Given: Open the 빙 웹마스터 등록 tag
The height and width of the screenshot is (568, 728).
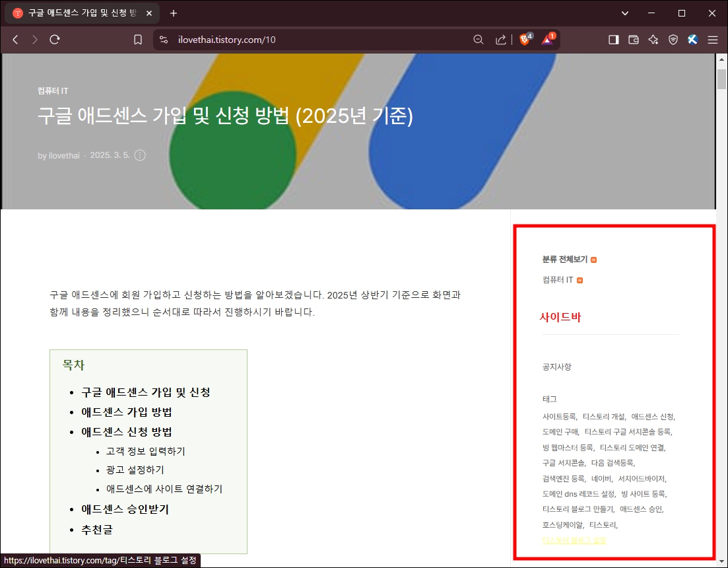Looking at the screenshot, I should click(568, 448).
